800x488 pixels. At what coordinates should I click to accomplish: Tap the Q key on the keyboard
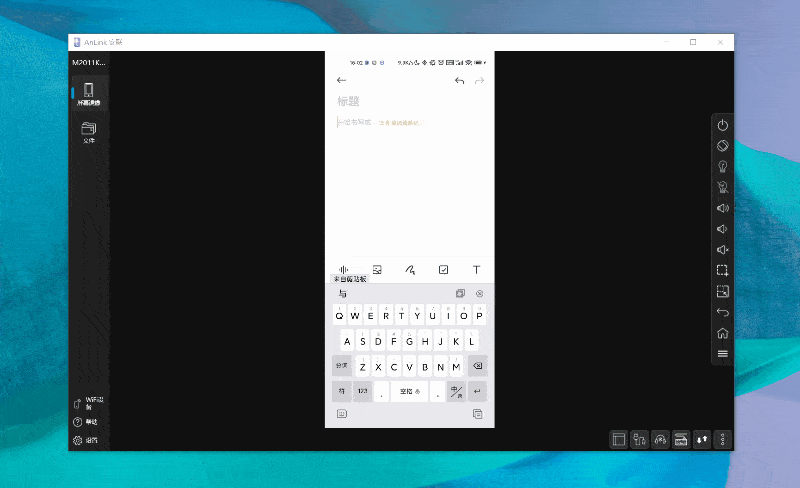339,315
